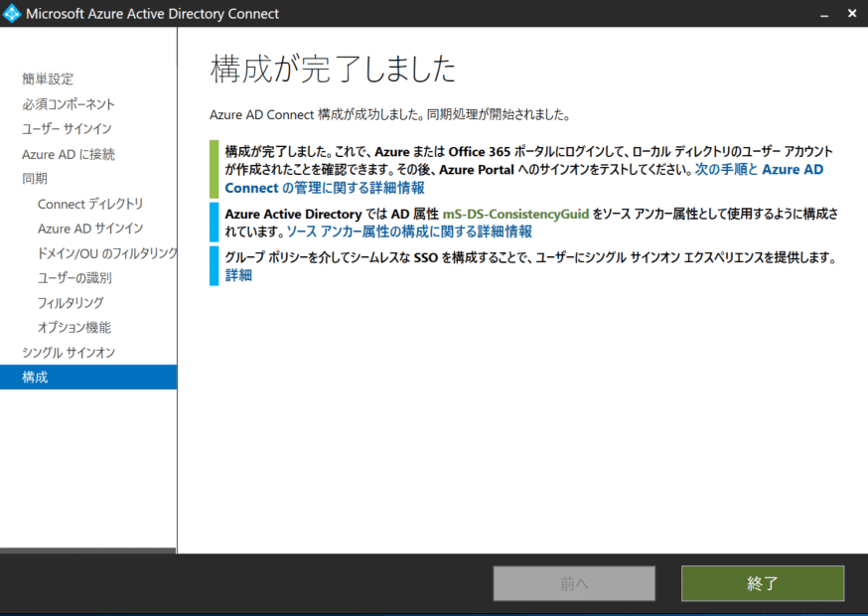
Task: Select シングル サインオン step
Action: (69, 353)
